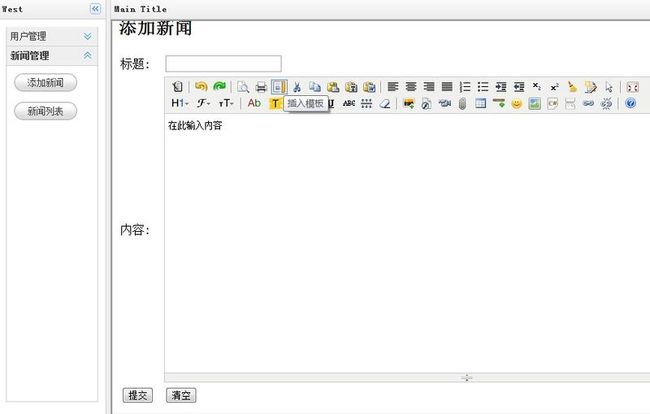Click the broom clean-up icon

(572, 87)
